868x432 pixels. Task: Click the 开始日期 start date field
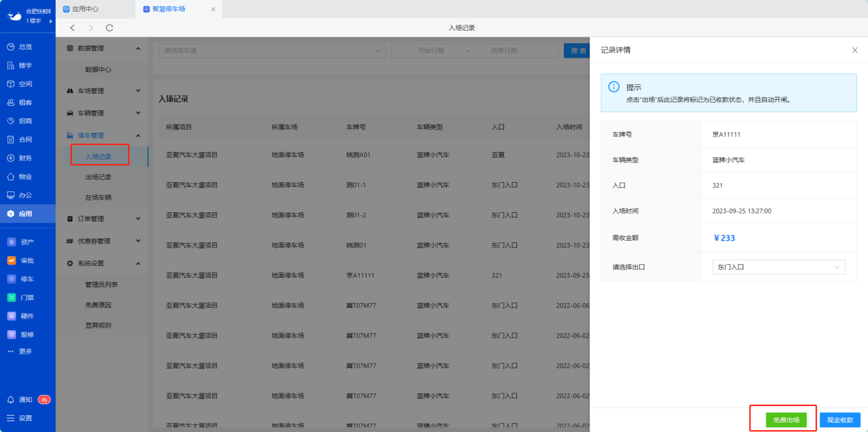[x=431, y=51]
